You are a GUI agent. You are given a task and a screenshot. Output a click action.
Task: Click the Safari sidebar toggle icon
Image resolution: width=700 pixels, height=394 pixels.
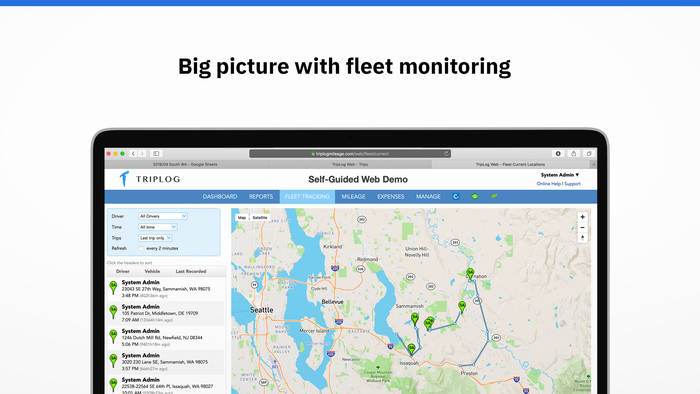coord(156,153)
